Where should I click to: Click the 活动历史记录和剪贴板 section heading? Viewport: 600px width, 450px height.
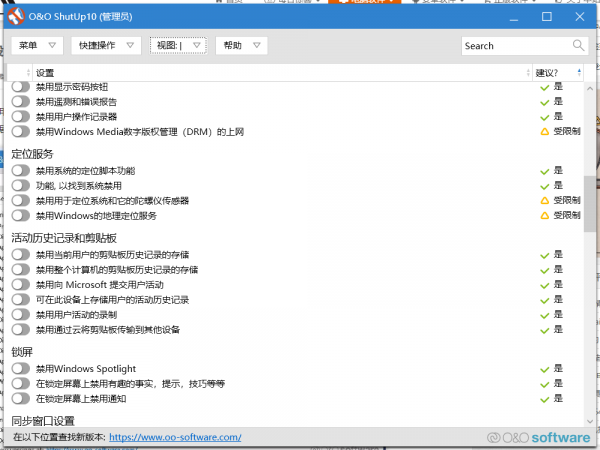click(64, 238)
